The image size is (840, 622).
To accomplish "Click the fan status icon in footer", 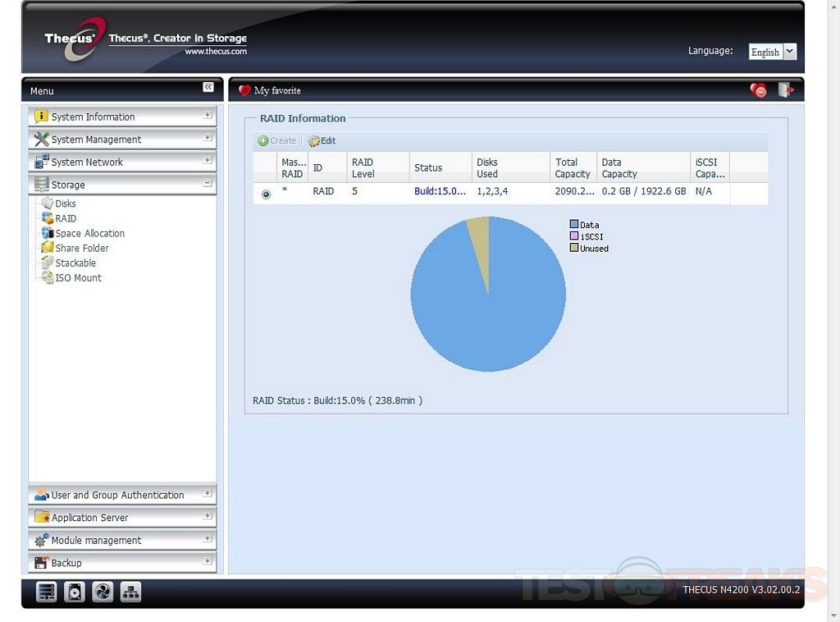I will (103, 592).
